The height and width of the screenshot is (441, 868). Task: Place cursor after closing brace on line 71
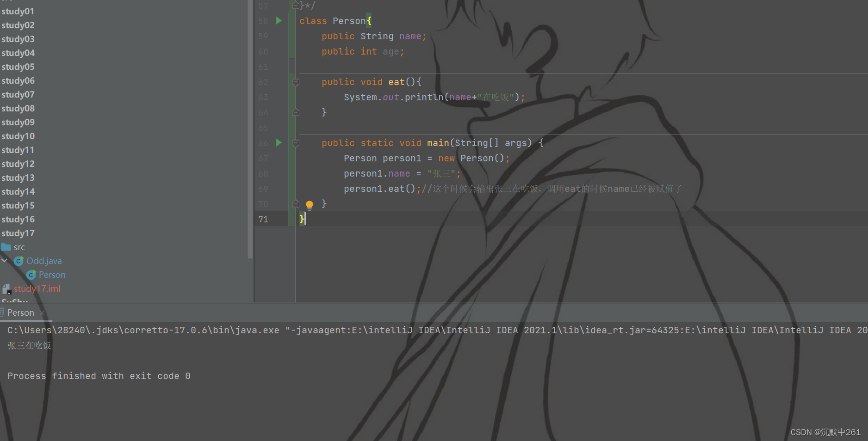click(306, 219)
